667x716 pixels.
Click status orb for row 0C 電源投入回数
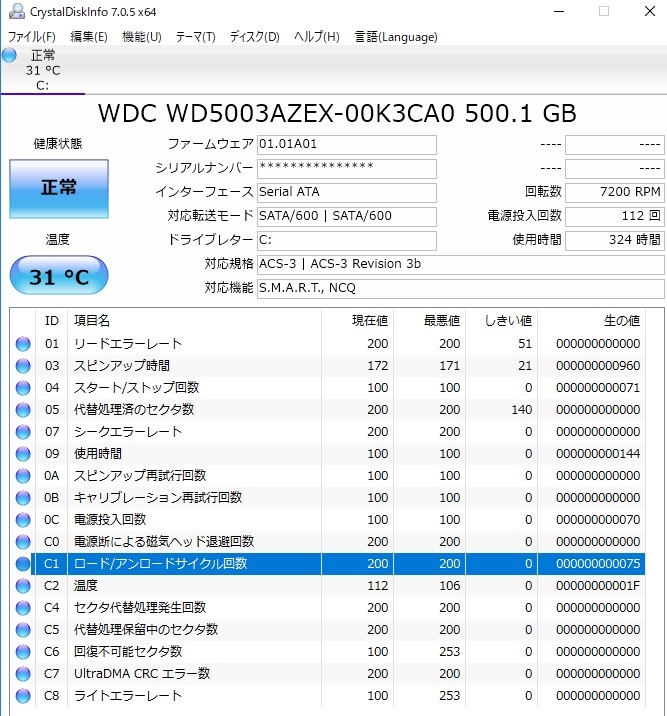tap(23, 520)
